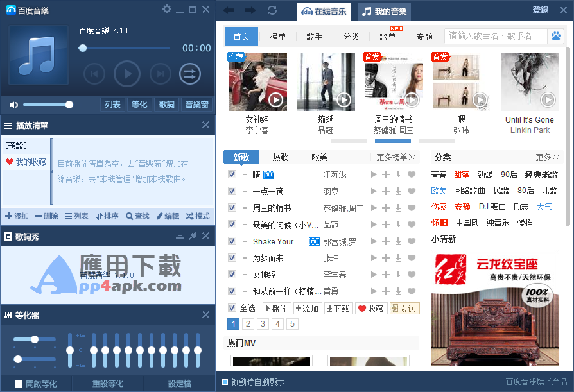The height and width of the screenshot is (392, 574).
Task: Open 模式 mode option
Action: click(198, 216)
